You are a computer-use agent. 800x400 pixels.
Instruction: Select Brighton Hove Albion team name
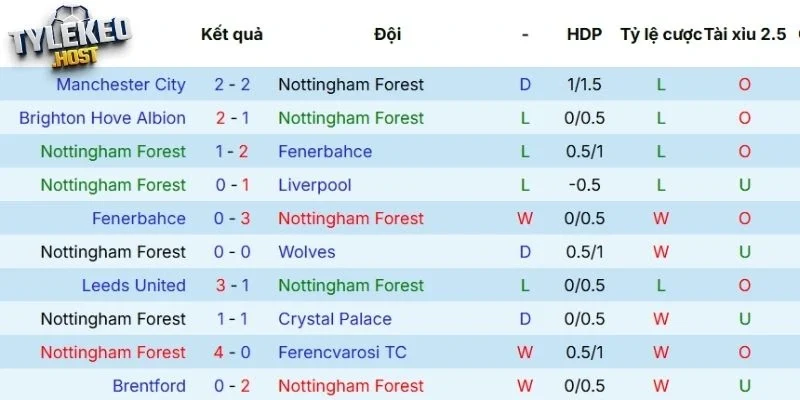click(102, 118)
